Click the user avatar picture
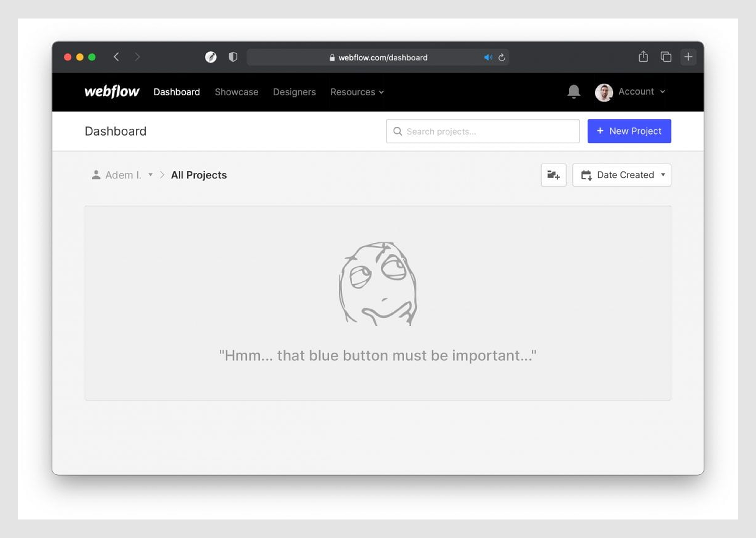Image resolution: width=756 pixels, height=538 pixels. click(604, 92)
